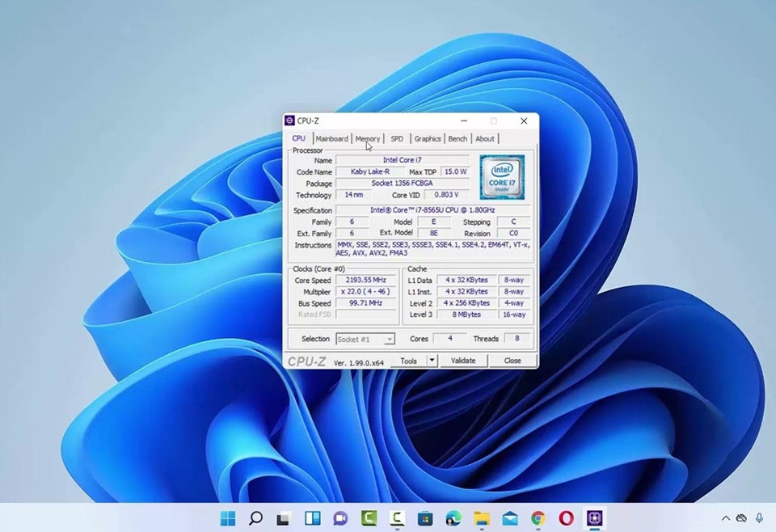Click the Max TDP 15.0 W value
Viewport: 776px width, 532px height.
(455, 171)
